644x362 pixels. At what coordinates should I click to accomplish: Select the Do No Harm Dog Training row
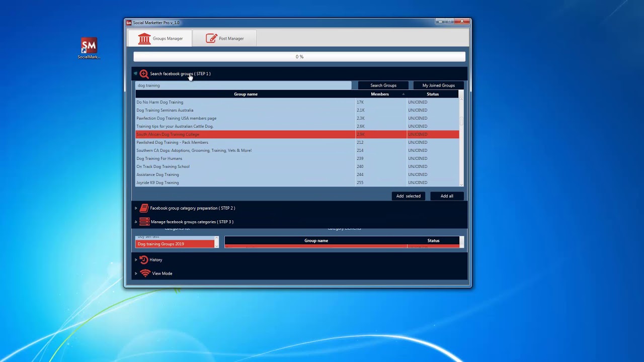(x=297, y=102)
